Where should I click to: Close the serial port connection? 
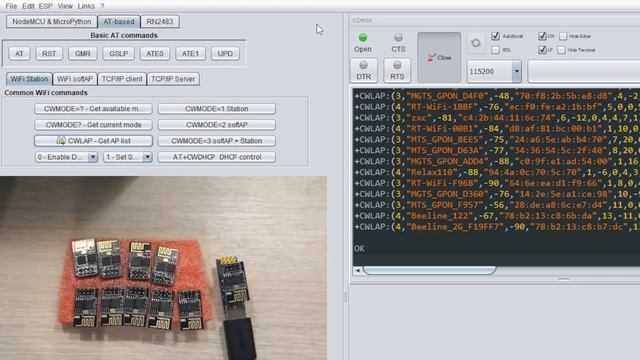point(439,58)
